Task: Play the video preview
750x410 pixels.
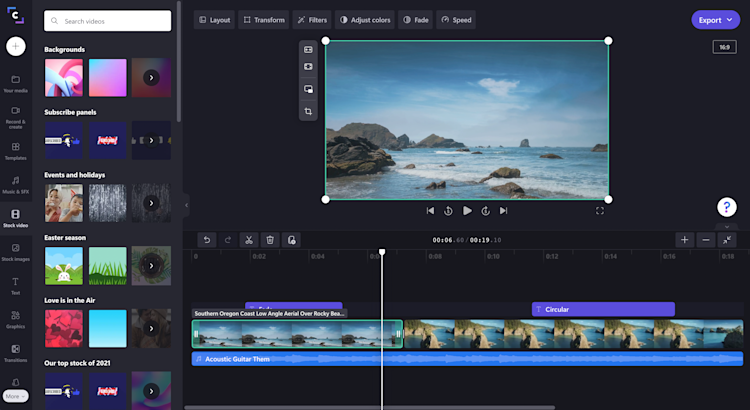Action: 467,211
